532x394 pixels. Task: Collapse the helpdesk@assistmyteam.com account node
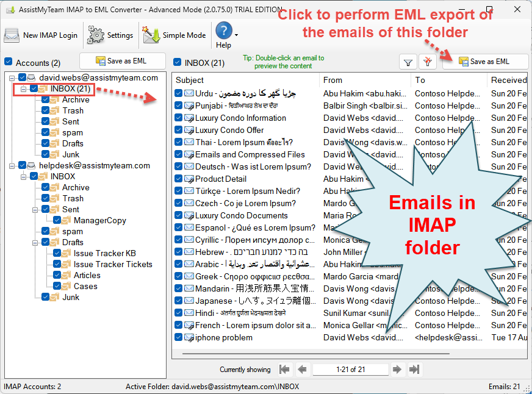tap(12, 166)
